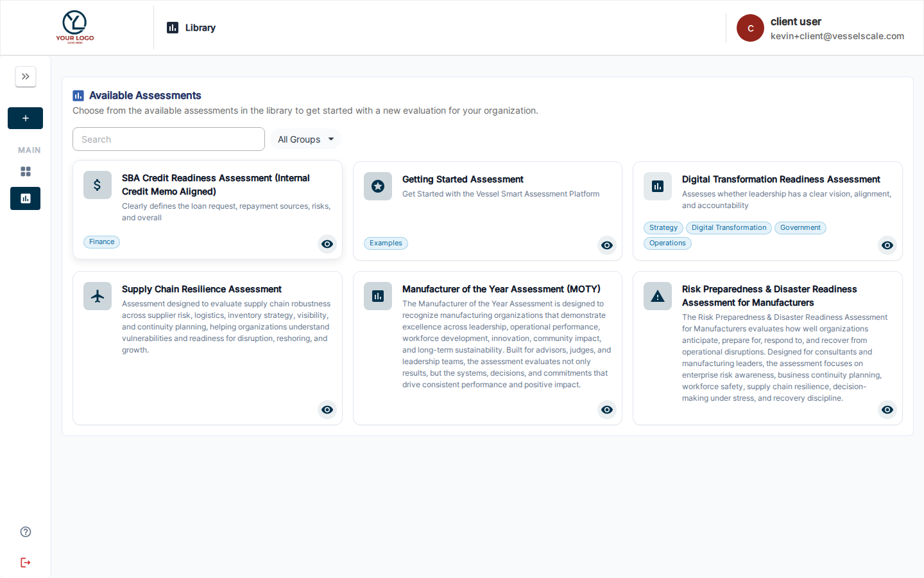Preview Getting Started Assessment via eye icon
924x578 pixels.
[607, 245]
